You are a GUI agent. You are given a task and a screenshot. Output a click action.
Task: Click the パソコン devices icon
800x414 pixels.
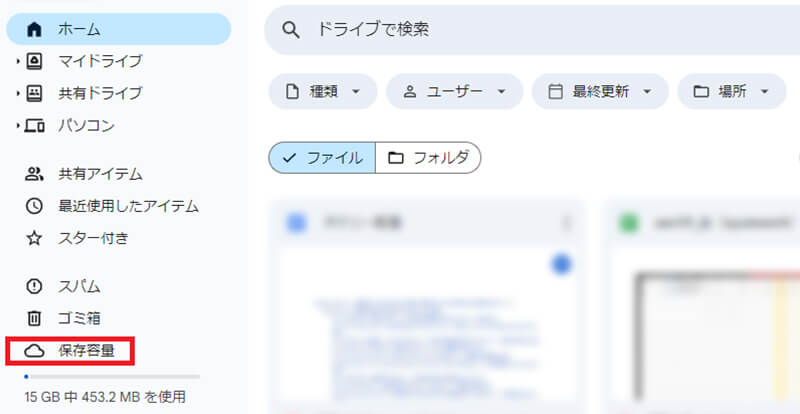(34, 126)
